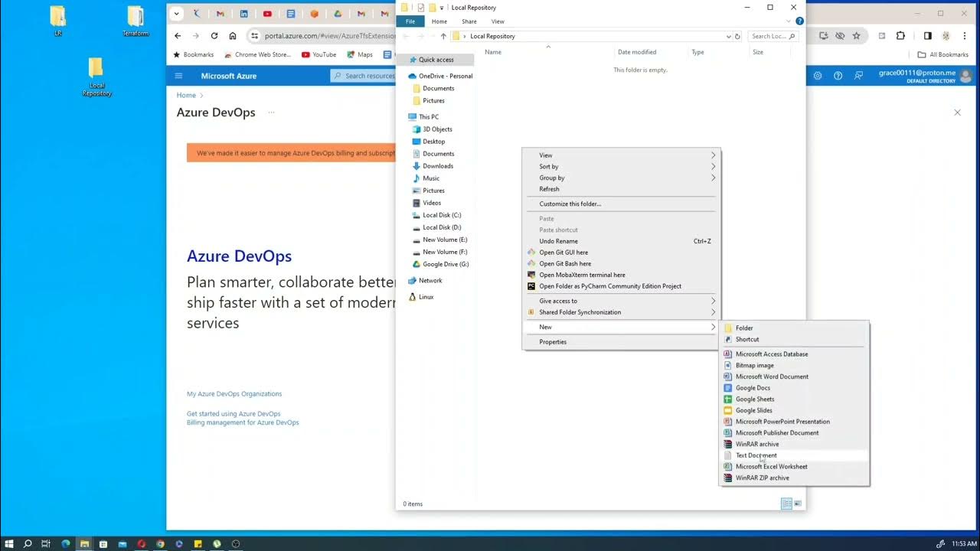Open the File tab in Explorer
Viewport: 980px width, 551px height.
pos(410,21)
